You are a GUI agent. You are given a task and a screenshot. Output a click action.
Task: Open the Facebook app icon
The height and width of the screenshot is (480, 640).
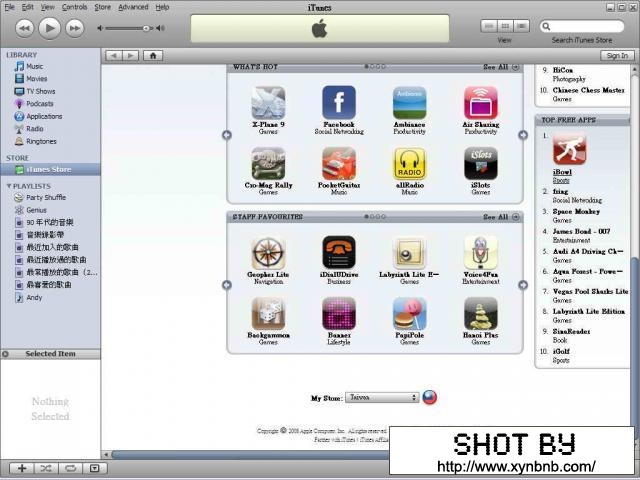tap(339, 103)
